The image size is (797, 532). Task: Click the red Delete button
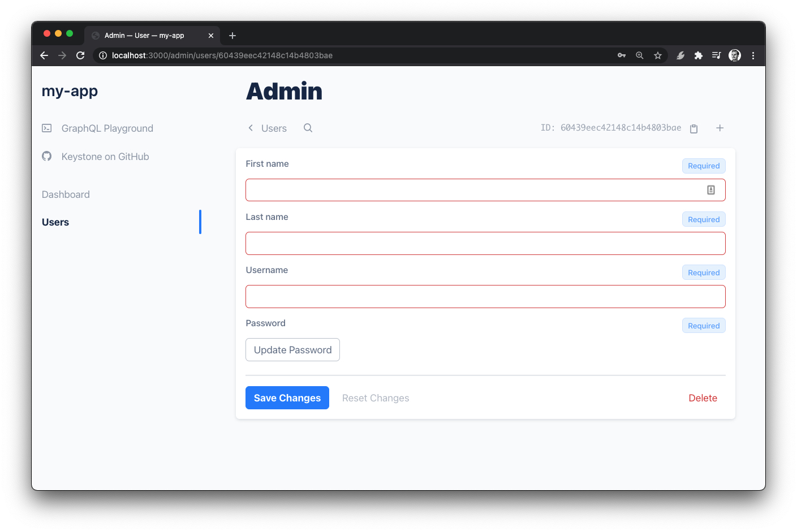point(703,398)
